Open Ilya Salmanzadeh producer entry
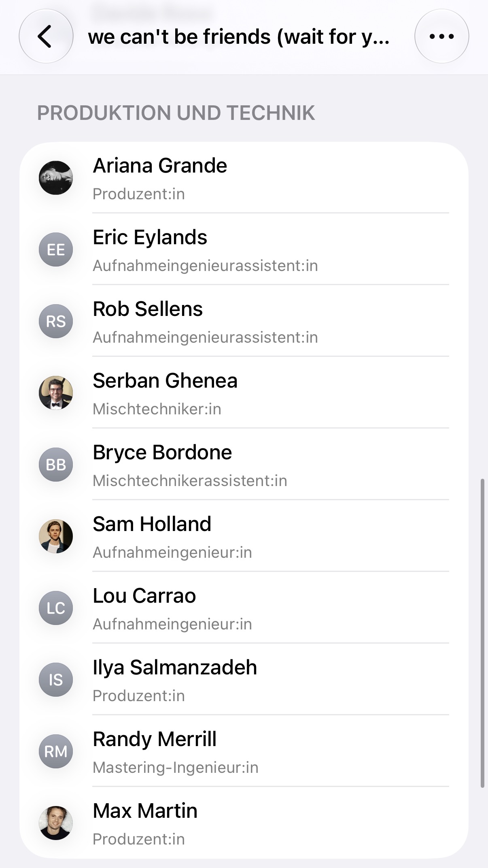The image size is (488, 868). [244, 680]
